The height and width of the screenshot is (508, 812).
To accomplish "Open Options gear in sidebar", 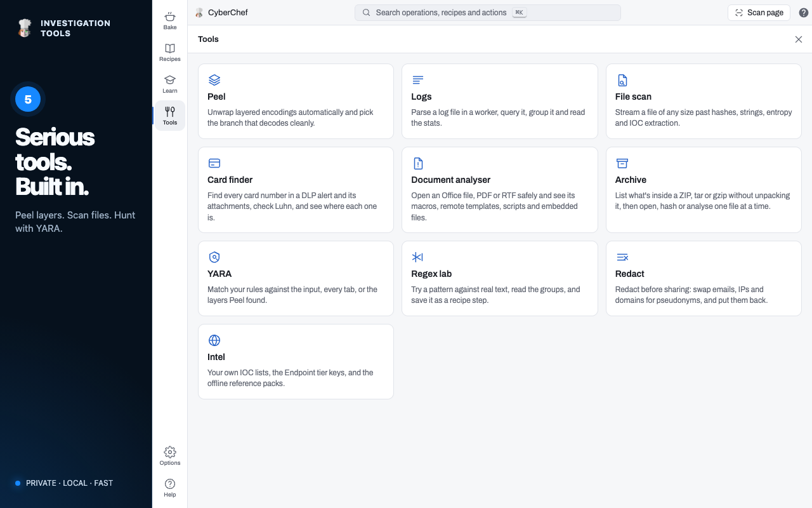I will [x=170, y=456].
